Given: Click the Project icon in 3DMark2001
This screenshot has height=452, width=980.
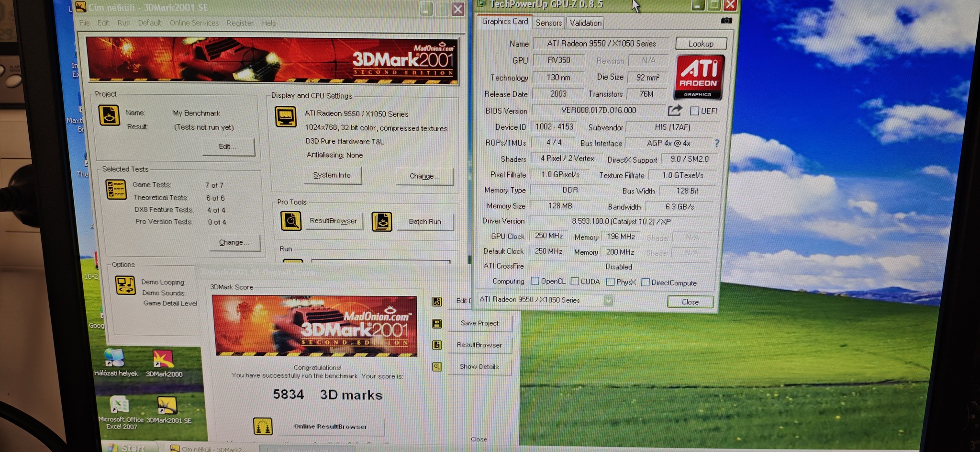Looking at the screenshot, I should coord(109,115).
